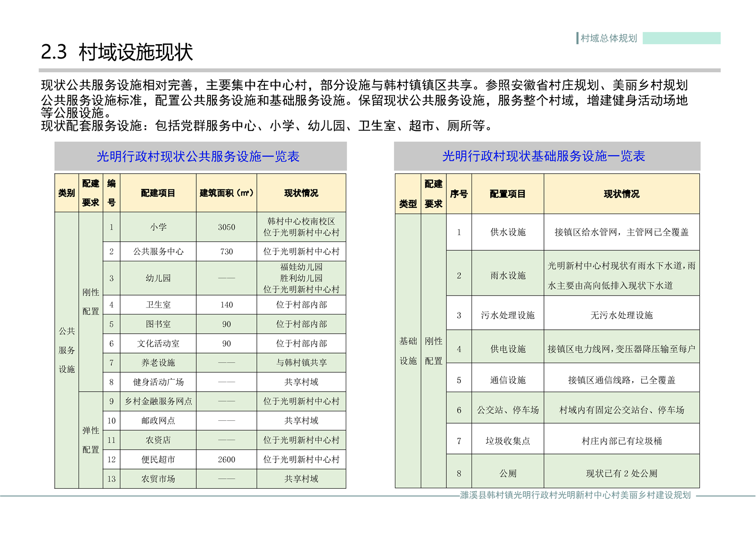756x534 pixels.
Task: Click the '配建项目' column header
Action: pos(158,193)
